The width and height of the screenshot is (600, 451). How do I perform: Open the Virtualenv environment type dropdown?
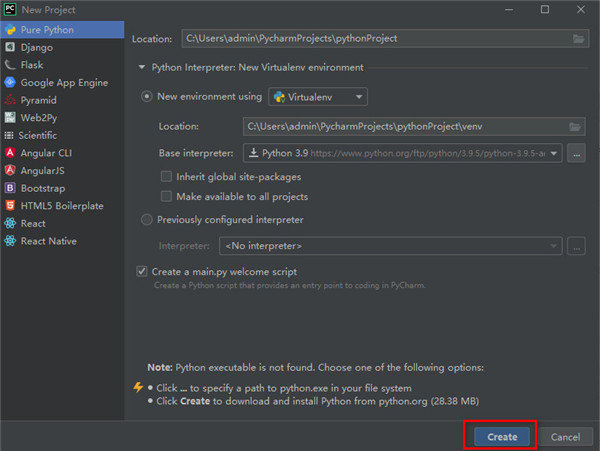318,97
